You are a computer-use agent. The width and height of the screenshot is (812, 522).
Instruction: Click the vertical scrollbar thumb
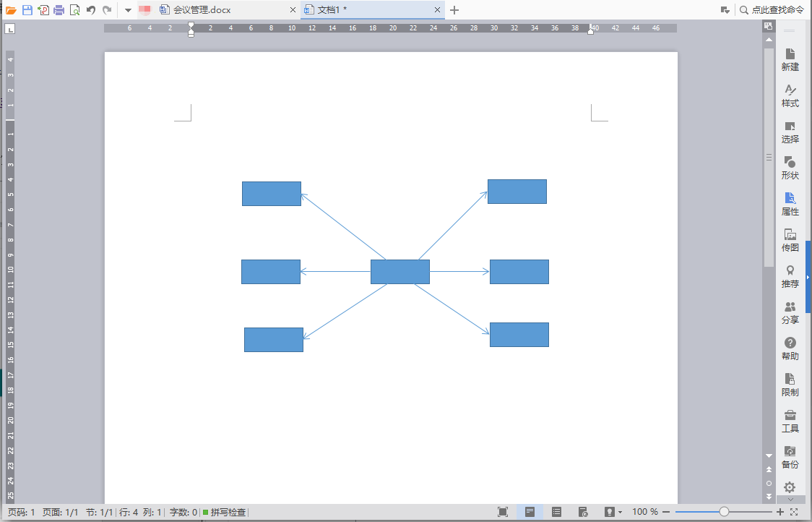click(x=769, y=158)
